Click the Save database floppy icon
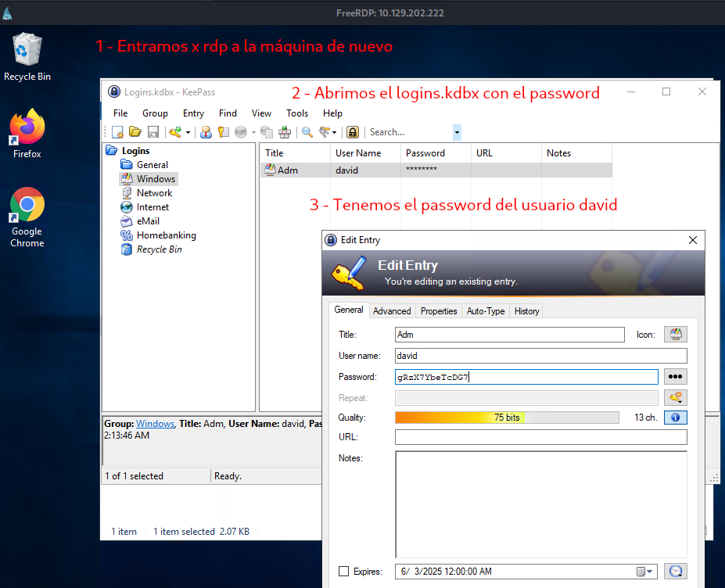Image resolution: width=725 pixels, height=588 pixels. (x=153, y=132)
